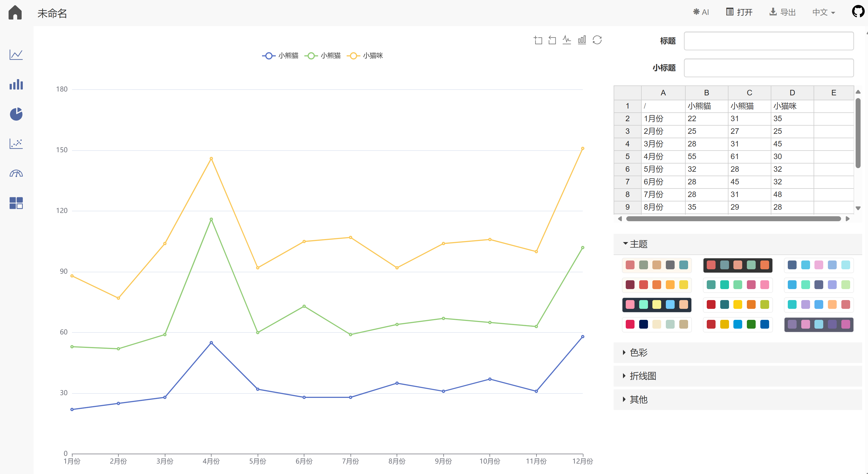Open the 中文 language dropdown
The width and height of the screenshot is (868, 474).
tap(823, 12)
